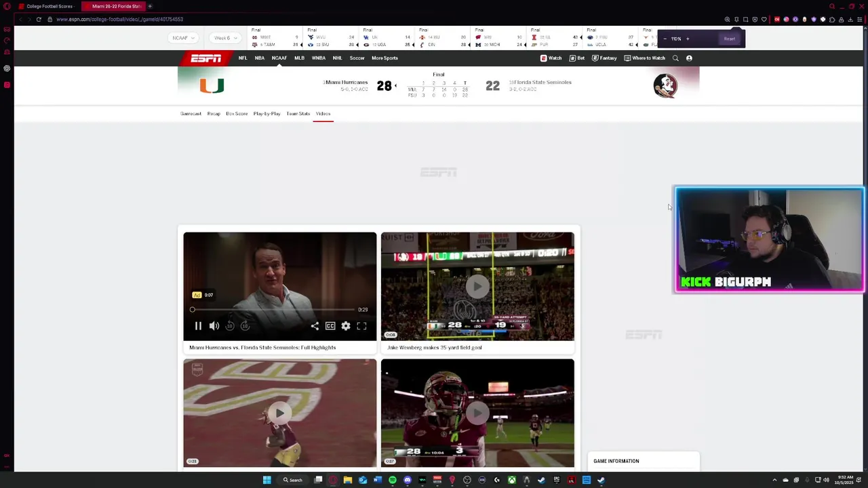Open the Windows Start menu
The width and height of the screenshot is (868, 488).
click(x=267, y=480)
